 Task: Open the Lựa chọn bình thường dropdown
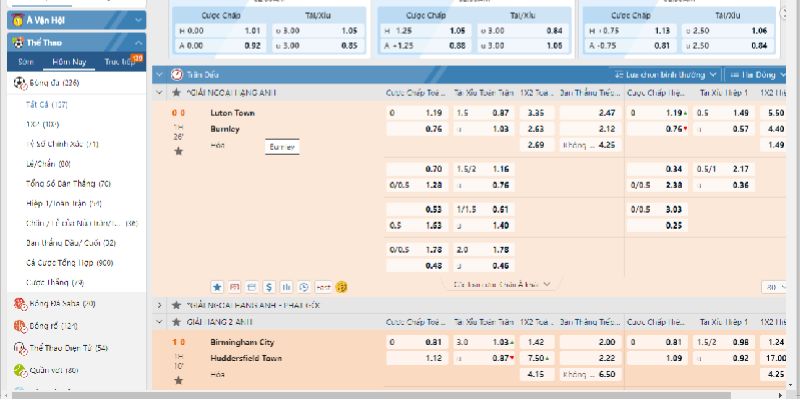click(665, 75)
